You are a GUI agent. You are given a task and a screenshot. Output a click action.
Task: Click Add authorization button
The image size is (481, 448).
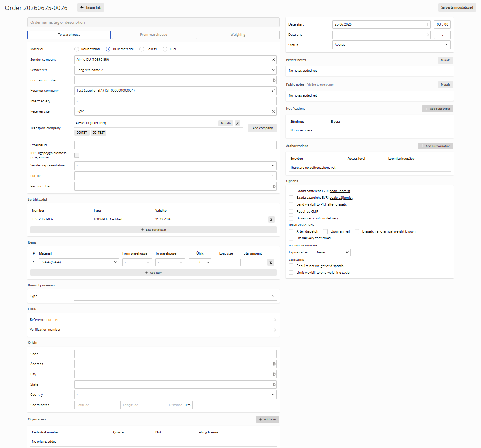(436, 146)
